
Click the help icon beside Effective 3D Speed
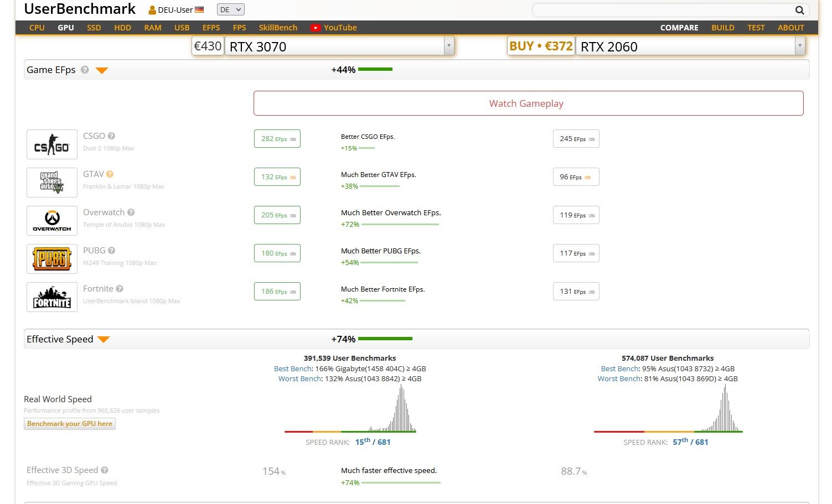click(105, 470)
